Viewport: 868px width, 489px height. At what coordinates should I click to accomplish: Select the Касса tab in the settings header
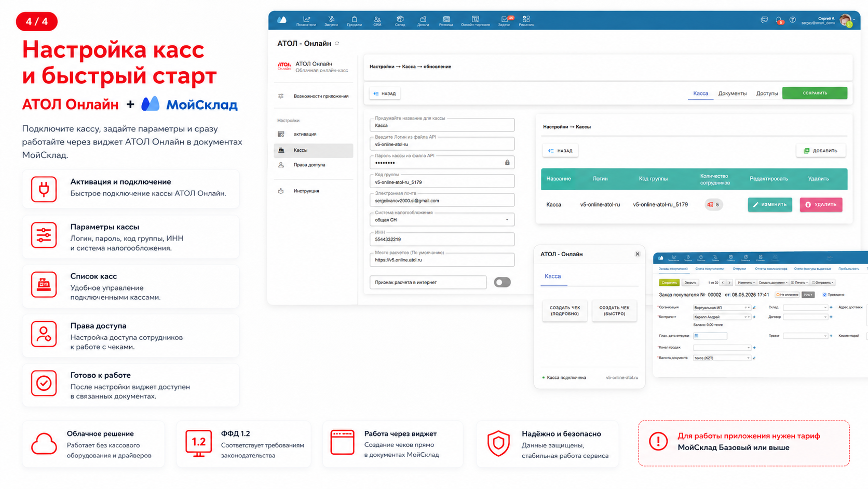(700, 94)
